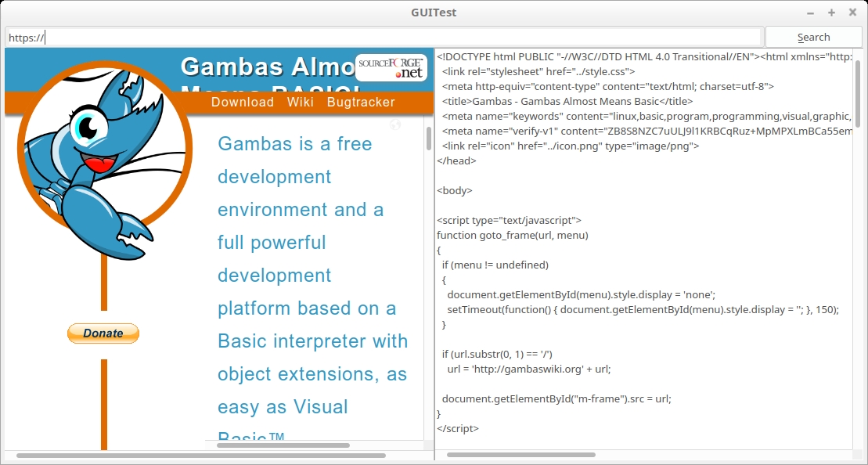This screenshot has height=465, width=868.
Task: Click the faint globe icon near the intro text
Action: (x=394, y=124)
